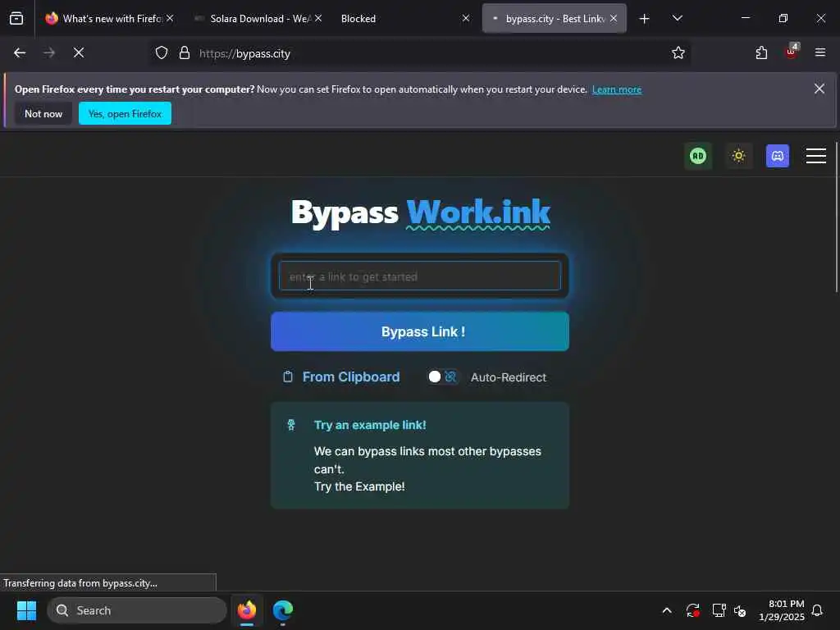Dismiss the Firefox startup notification bar

819,89
